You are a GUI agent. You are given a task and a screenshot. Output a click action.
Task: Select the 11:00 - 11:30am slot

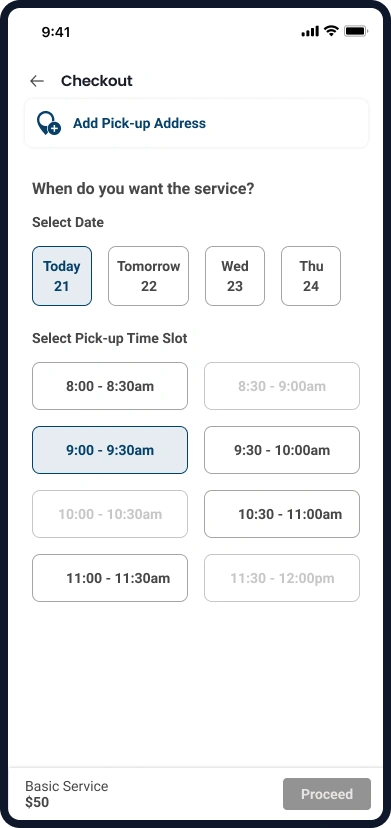click(x=110, y=578)
